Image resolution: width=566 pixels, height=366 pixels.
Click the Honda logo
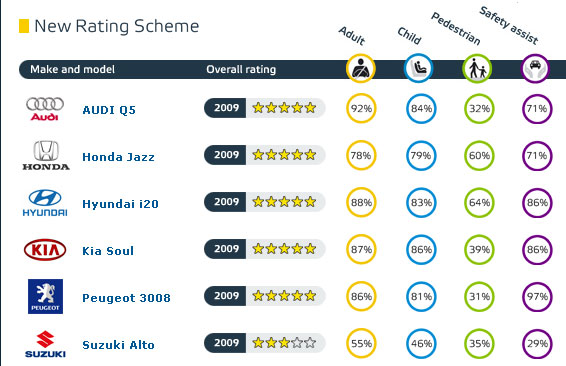(46, 155)
